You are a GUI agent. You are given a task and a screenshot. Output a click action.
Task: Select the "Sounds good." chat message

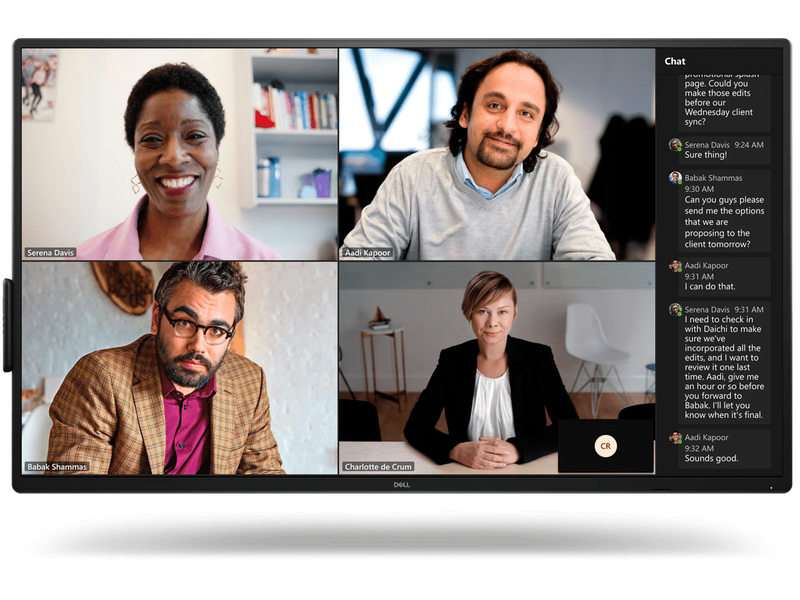click(x=712, y=458)
